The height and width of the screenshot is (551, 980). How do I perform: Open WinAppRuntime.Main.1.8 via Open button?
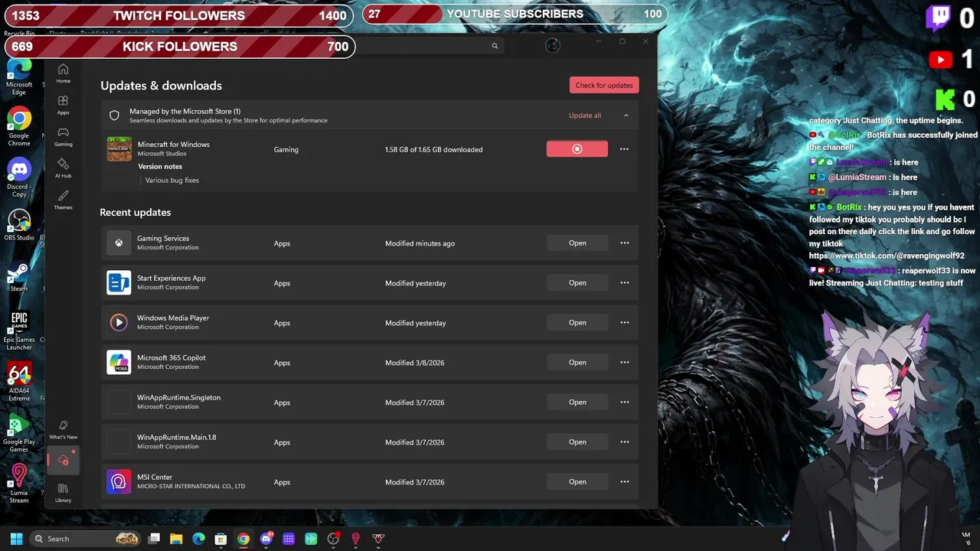tap(577, 442)
